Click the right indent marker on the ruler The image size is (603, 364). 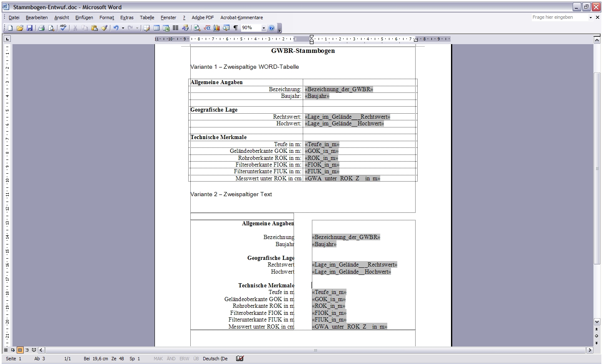tap(416, 41)
